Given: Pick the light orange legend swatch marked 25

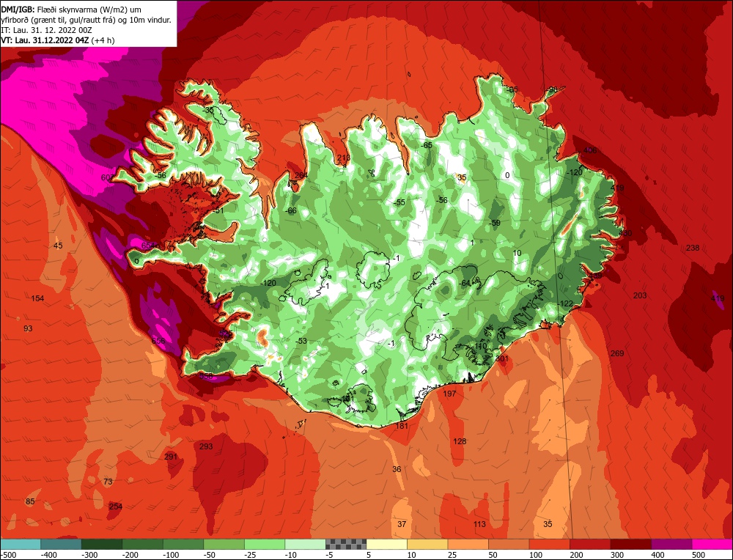Looking at the screenshot, I should click(x=468, y=544).
